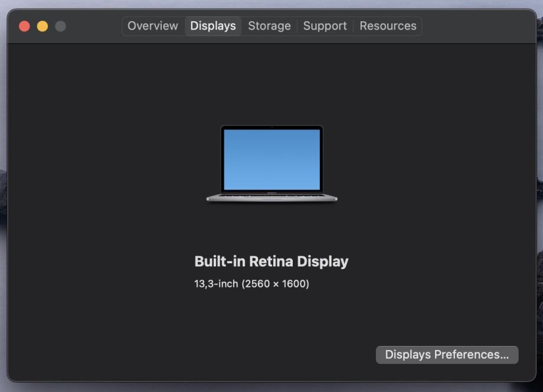Select the Built-in Retina Display heading
Screen dimensions: 543x392
point(271,262)
